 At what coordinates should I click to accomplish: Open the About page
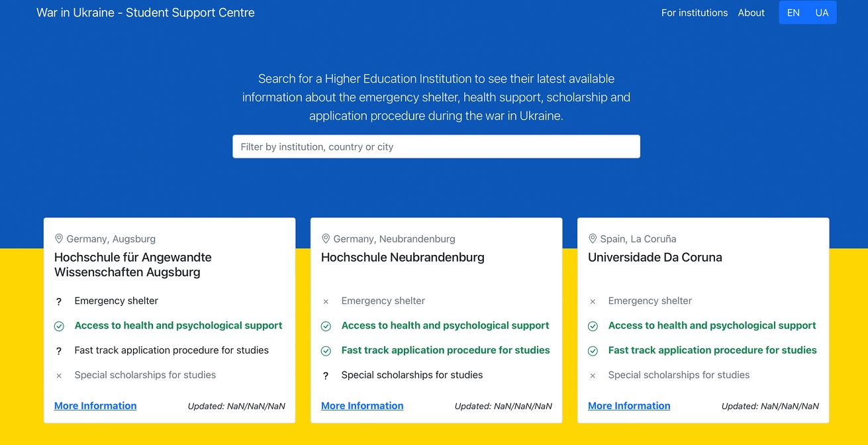point(751,13)
